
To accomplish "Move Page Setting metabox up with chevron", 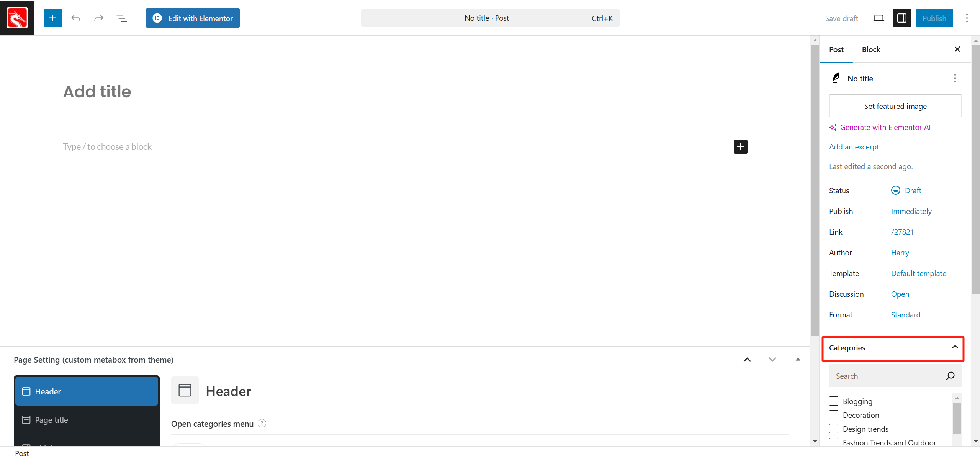I will tap(747, 360).
